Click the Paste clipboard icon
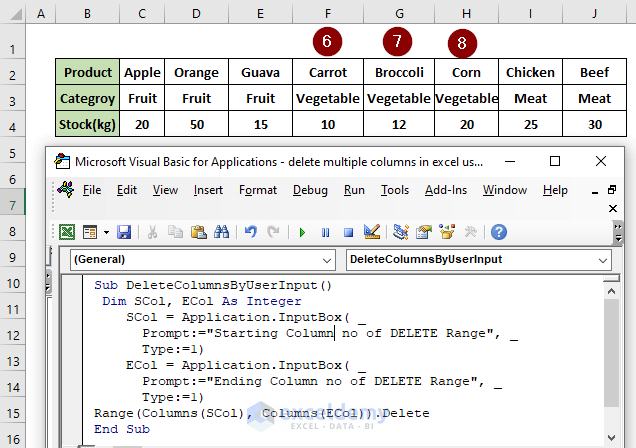The height and width of the screenshot is (448, 636). 199,232
